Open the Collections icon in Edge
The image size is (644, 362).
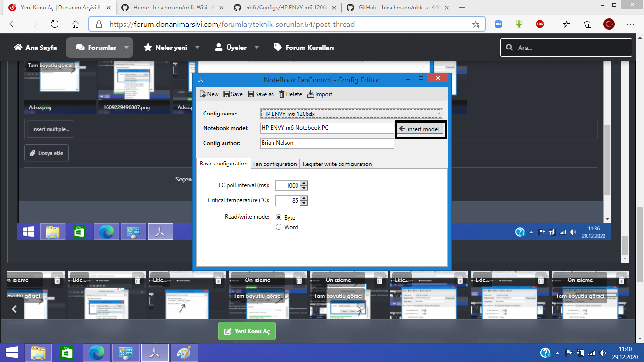tap(588, 24)
